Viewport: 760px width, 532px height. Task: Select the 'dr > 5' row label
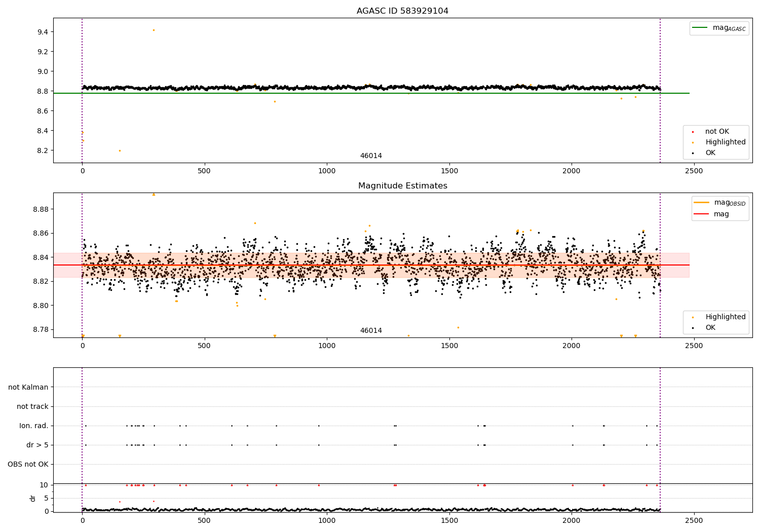[37, 445]
